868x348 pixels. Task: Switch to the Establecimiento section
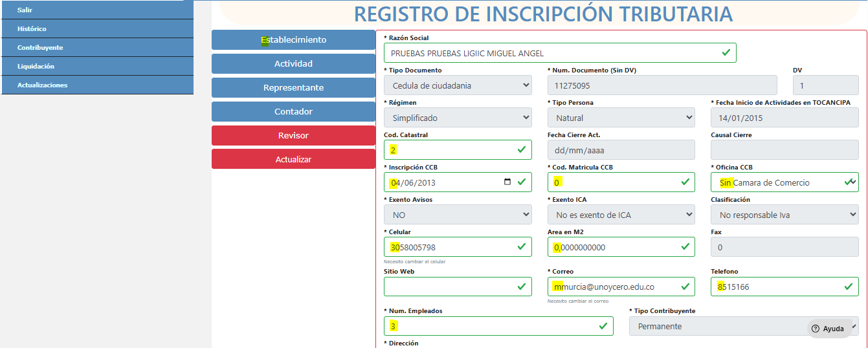coord(293,39)
